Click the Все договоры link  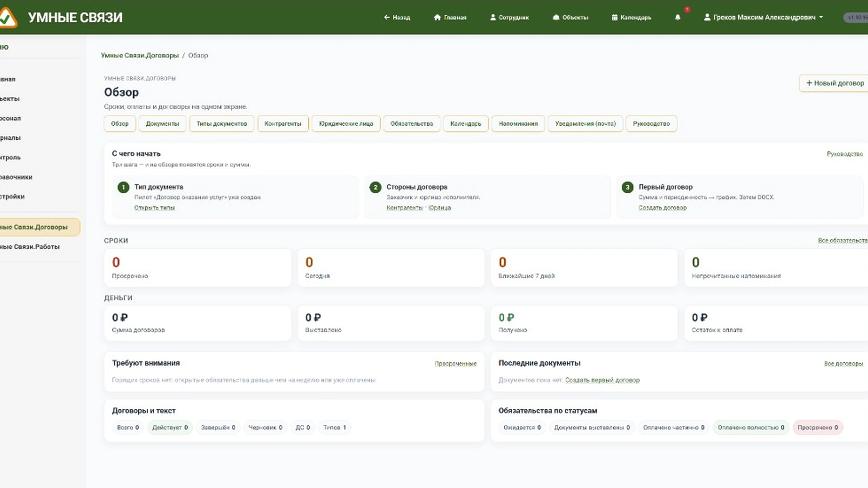pos(843,364)
